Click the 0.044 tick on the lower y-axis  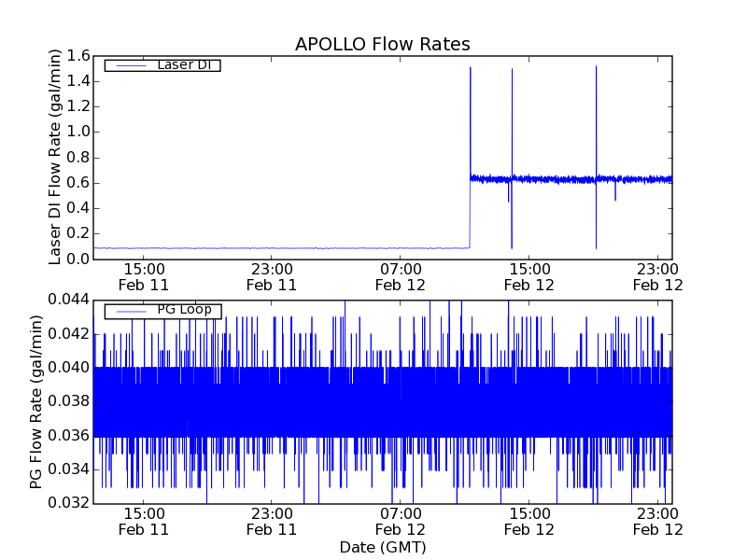coord(69,300)
